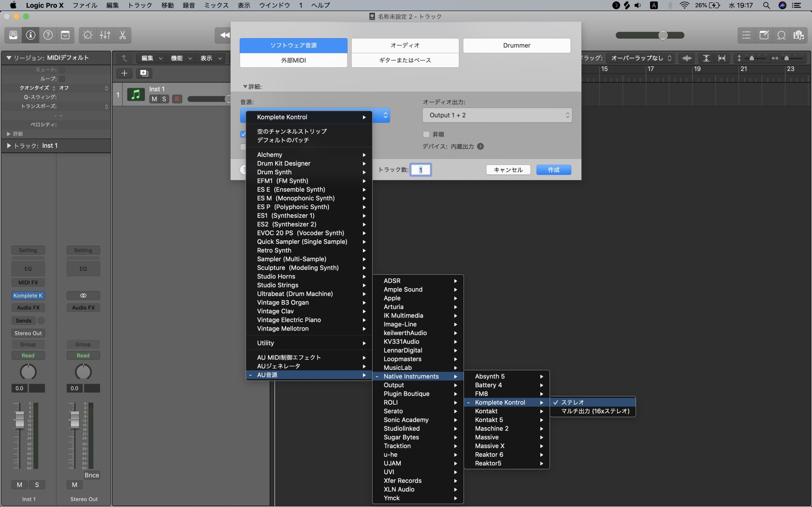This screenshot has width=812, height=507.
Task: Open the Output 1 + 2 dropdown
Action: coord(497,115)
